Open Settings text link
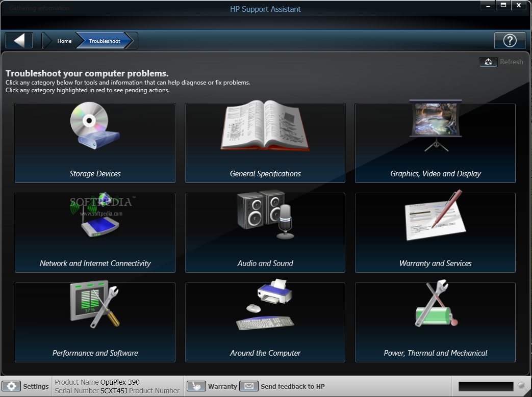The width and height of the screenshot is (532, 397). 36,386
